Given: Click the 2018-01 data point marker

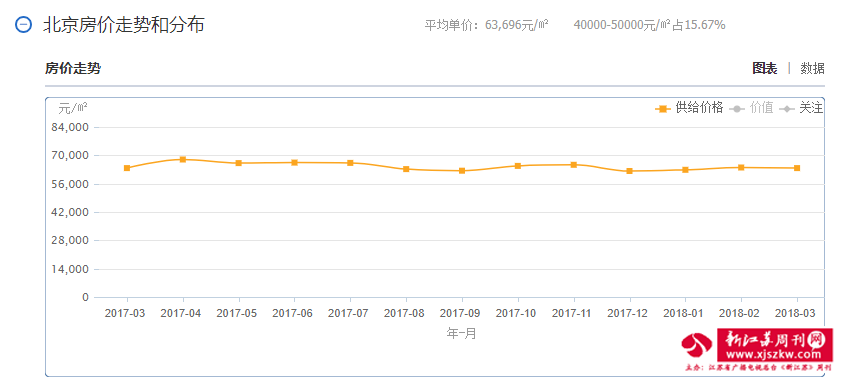Looking at the screenshot, I should click(686, 170).
